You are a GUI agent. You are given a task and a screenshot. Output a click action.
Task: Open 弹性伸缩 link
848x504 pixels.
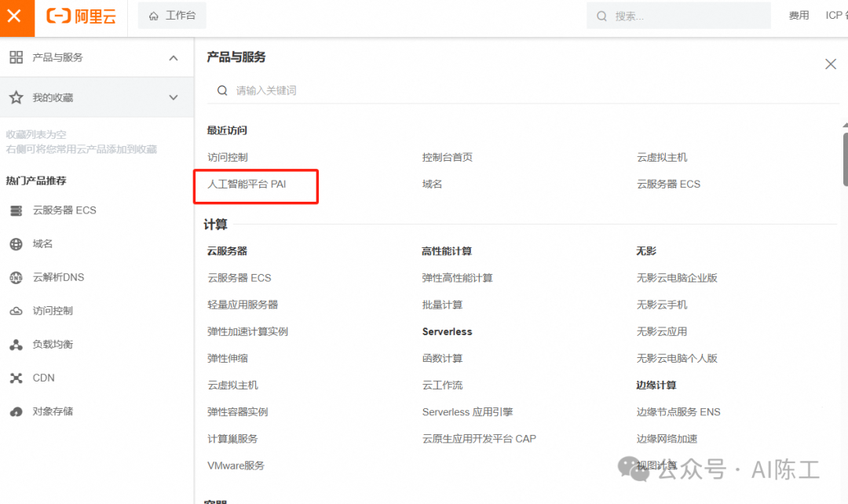[228, 359]
